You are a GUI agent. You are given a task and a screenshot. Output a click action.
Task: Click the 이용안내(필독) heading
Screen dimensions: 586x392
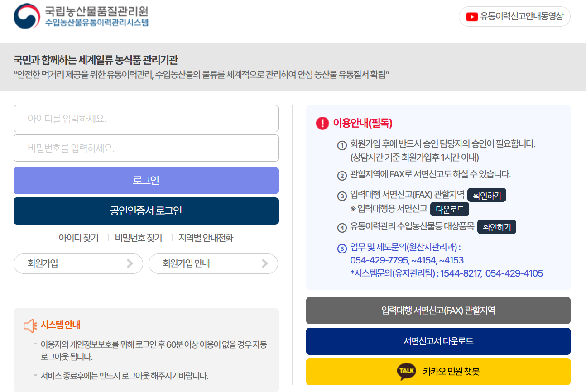click(x=363, y=123)
